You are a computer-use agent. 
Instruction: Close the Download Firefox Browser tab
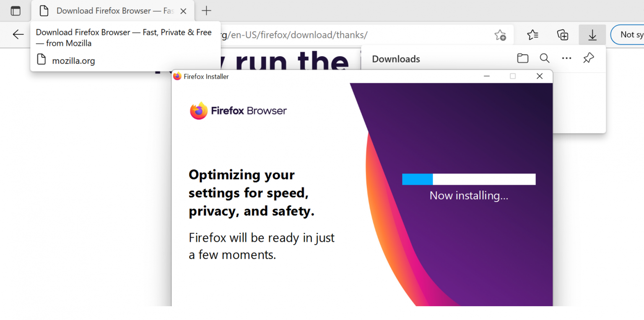(x=183, y=10)
